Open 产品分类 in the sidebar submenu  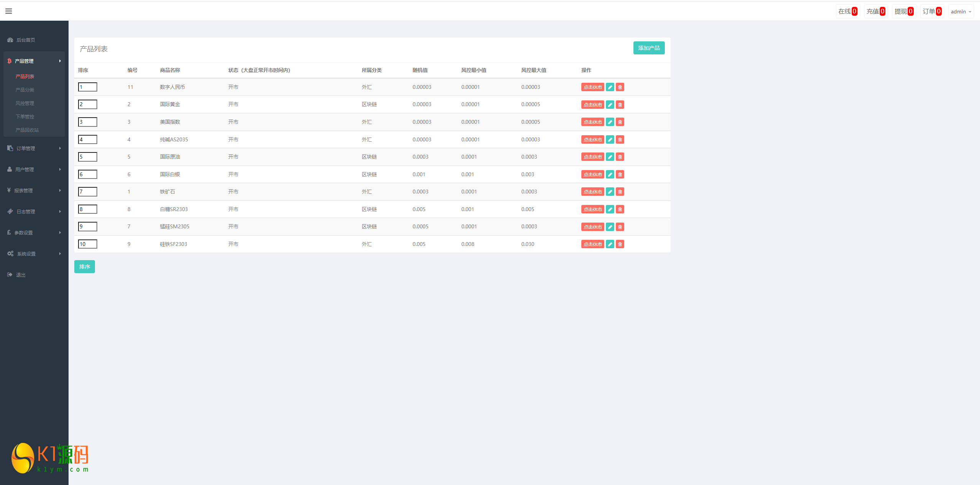tap(25, 90)
